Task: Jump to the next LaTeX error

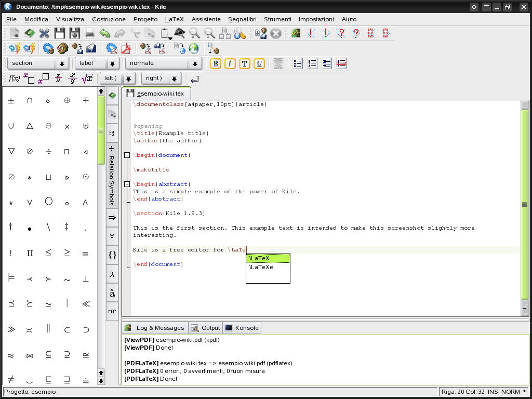Action: 326,33
